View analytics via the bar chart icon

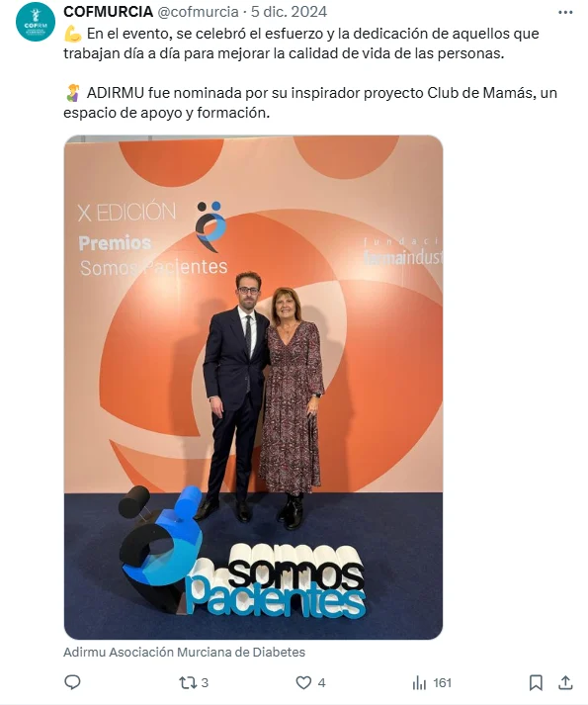(x=419, y=683)
